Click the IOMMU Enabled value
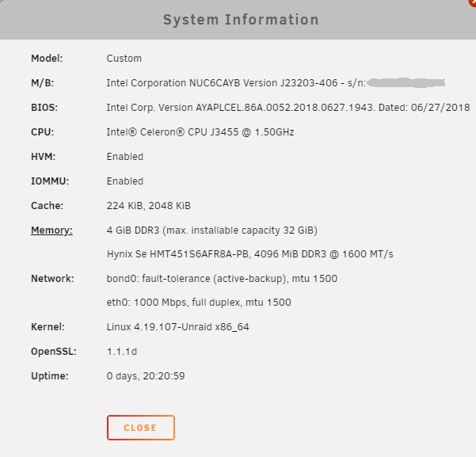The width and height of the screenshot is (476, 457). pos(125,181)
